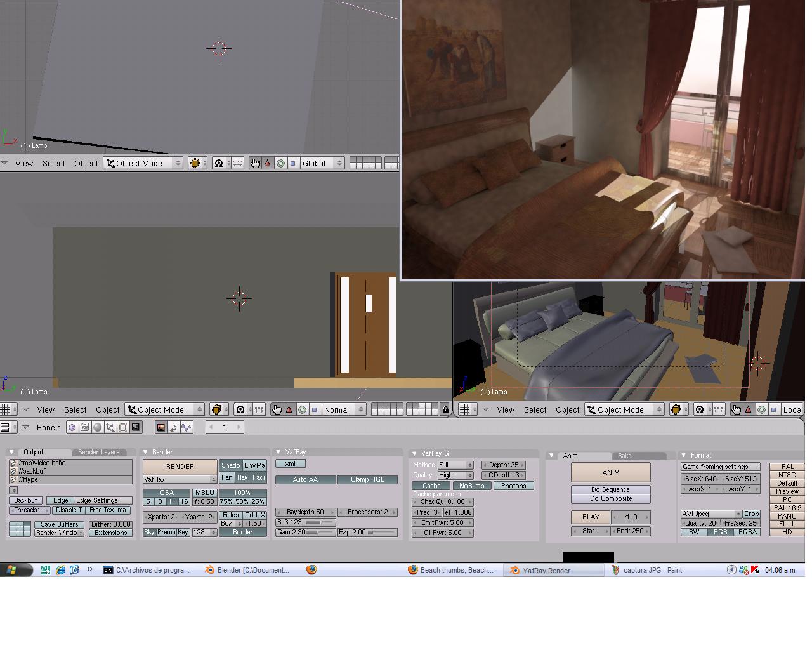Toggle the EnvMa environment map option
This screenshot has width=812, height=650.
[x=254, y=465]
